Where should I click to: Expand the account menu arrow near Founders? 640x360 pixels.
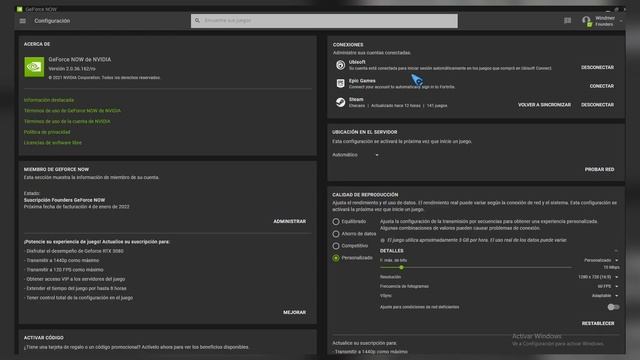[621, 21]
